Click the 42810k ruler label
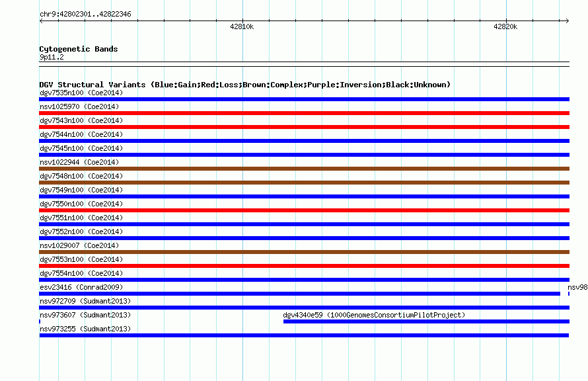588x381 pixels. coord(242,26)
